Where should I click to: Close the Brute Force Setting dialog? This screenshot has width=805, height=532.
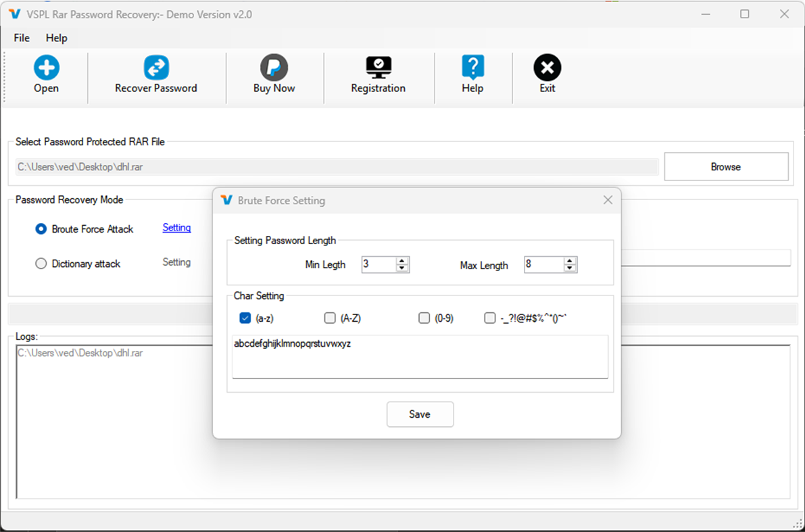[x=607, y=199]
